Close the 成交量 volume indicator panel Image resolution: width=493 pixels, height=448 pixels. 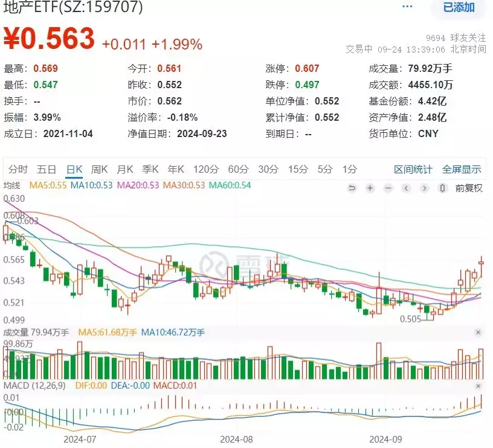(478, 333)
